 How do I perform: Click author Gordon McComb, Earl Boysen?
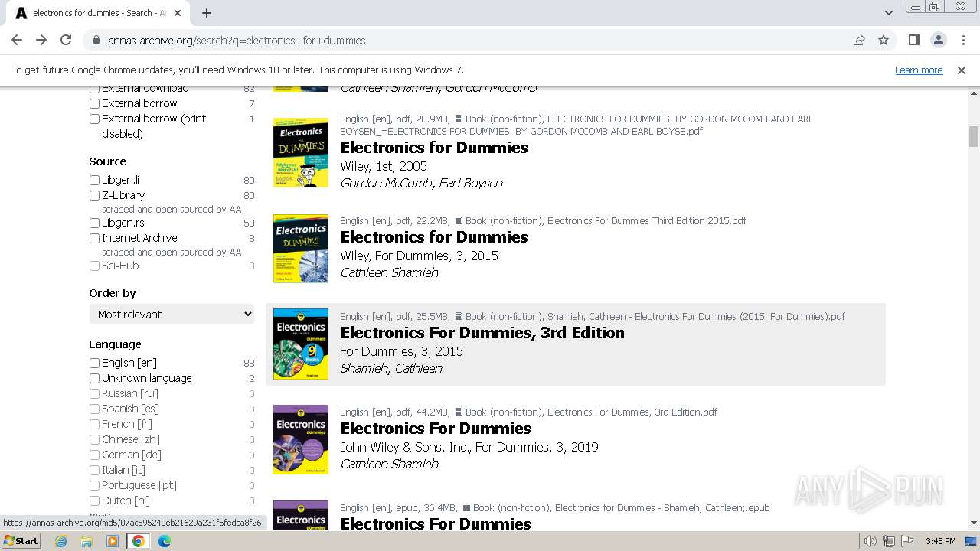point(421,183)
